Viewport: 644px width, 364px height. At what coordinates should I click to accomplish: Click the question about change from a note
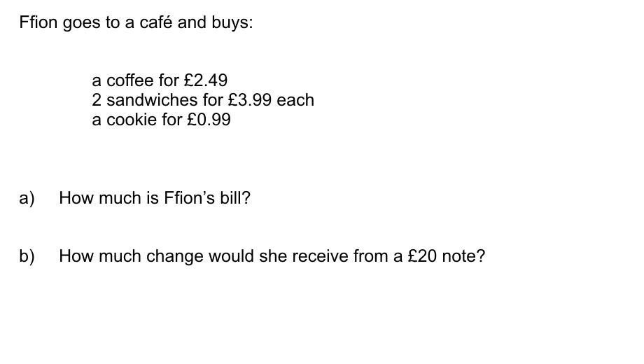coord(272,256)
